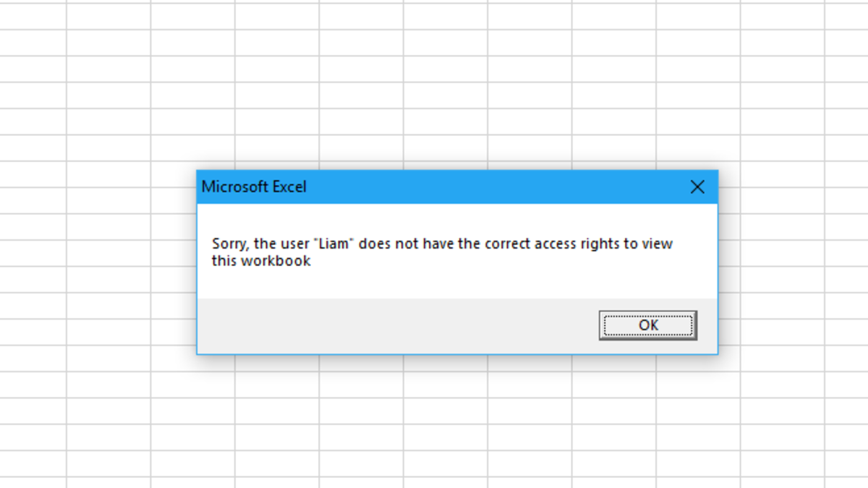
Task: Click the empty blue title bar area
Action: [492, 187]
